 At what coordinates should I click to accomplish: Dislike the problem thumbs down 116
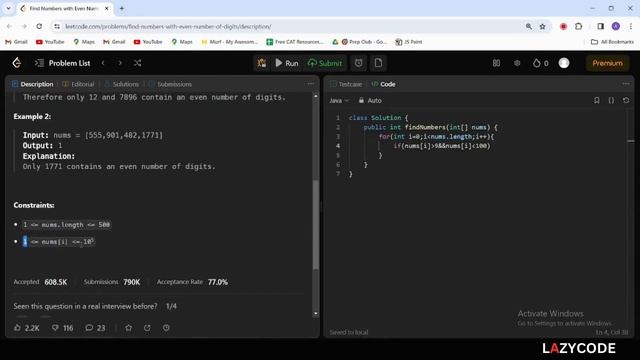[x=62, y=328]
